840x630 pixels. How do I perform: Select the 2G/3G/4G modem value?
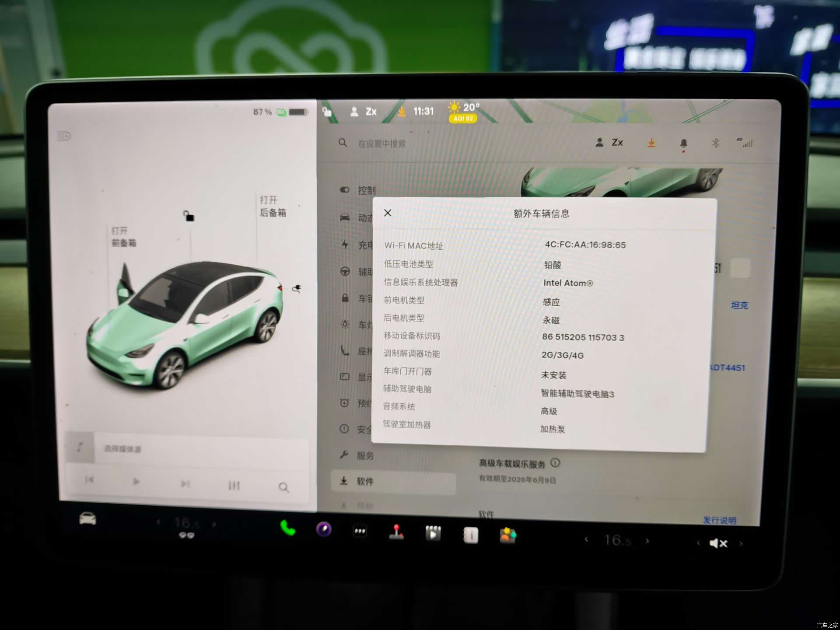point(563,355)
